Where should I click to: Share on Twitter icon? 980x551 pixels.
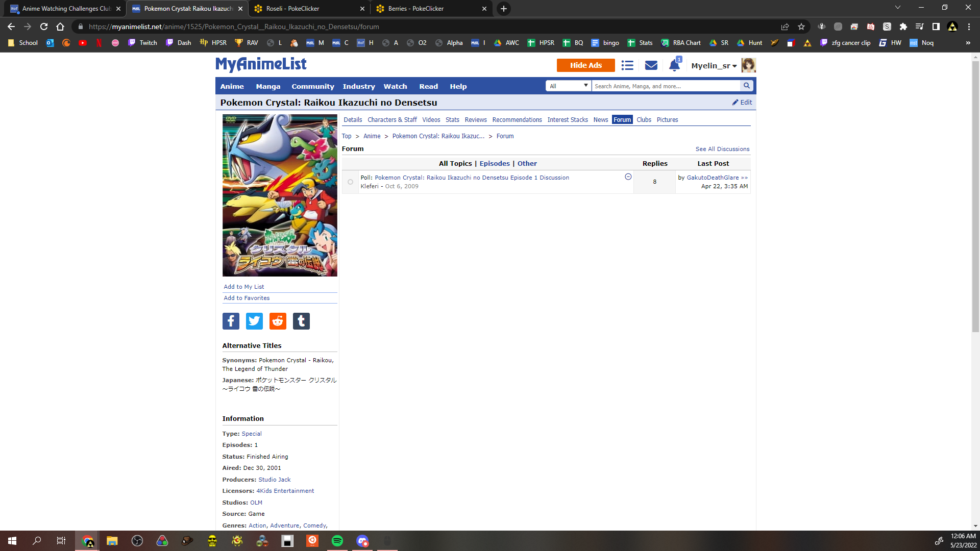254,321
